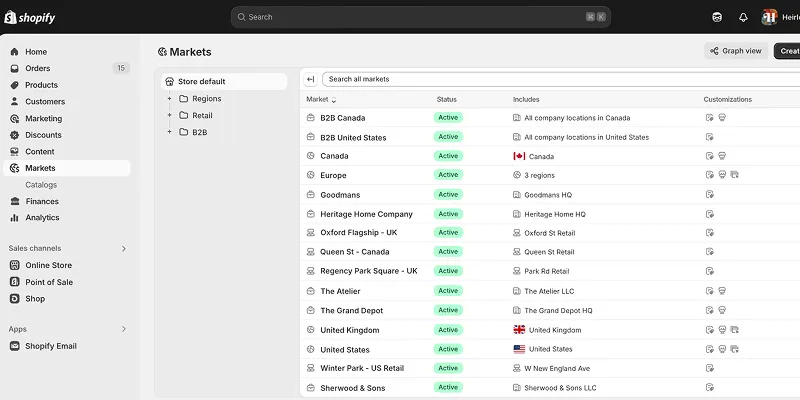
Task: Focus the top Search bar
Action: pos(421,17)
